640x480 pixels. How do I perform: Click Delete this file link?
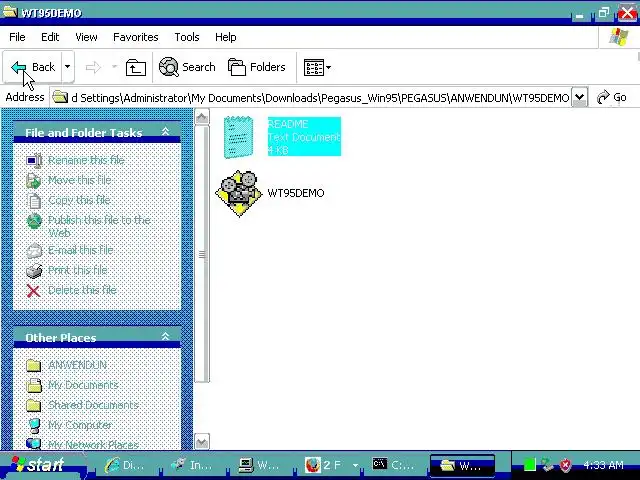[82, 290]
